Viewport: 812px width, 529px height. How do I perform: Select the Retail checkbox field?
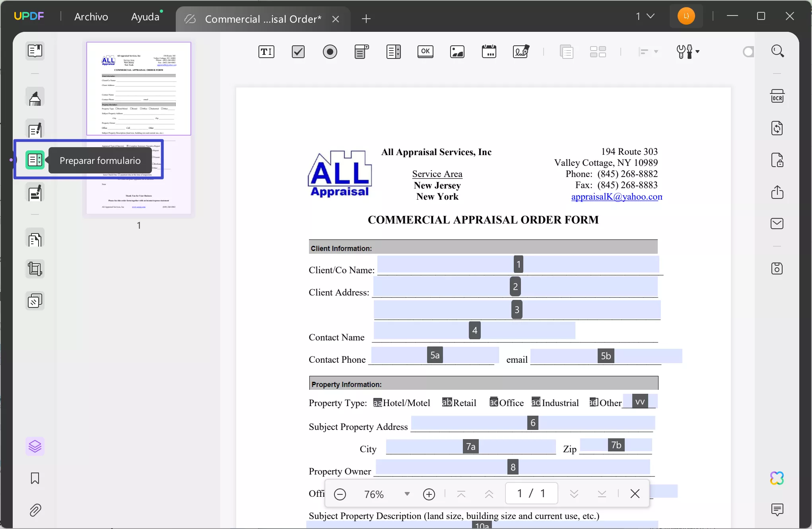click(x=447, y=402)
